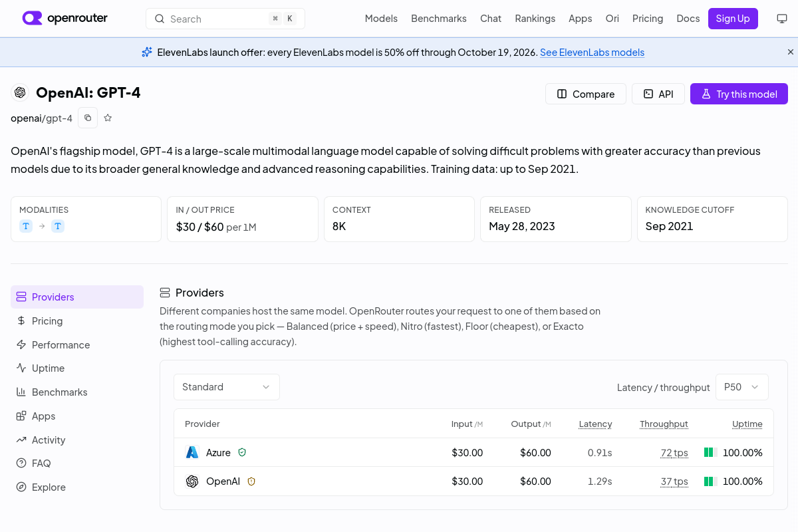
Task: Select Apps in the left sidebar
Action: pos(77,416)
